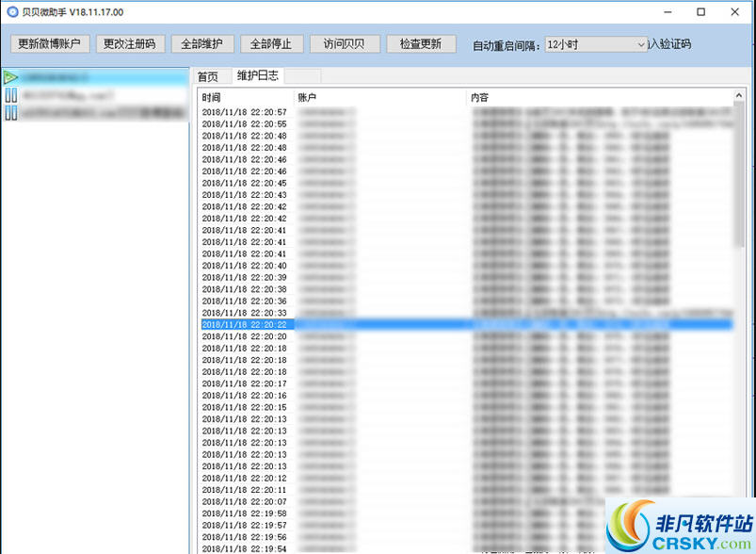Viewport: 756px width, 554px height.
Task: Select log entry 2018/11/18 22:19:57
Action: (x=466, y=525)
